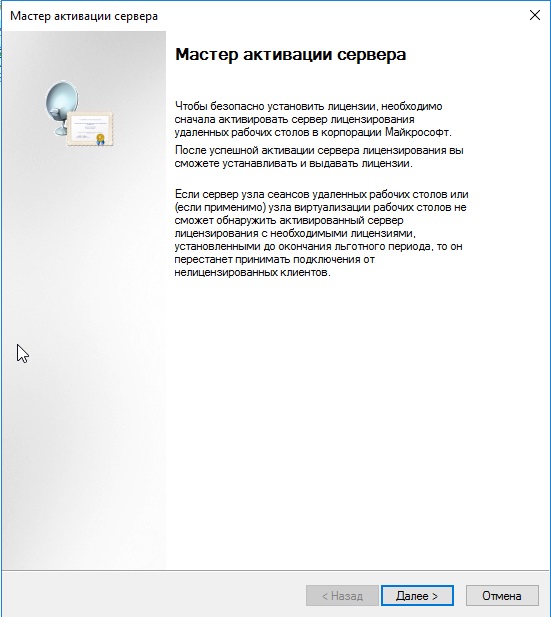Click the text line сможете устанавливать и выдавать лицензии
The image size is (551, 617).
click(294, 163)
